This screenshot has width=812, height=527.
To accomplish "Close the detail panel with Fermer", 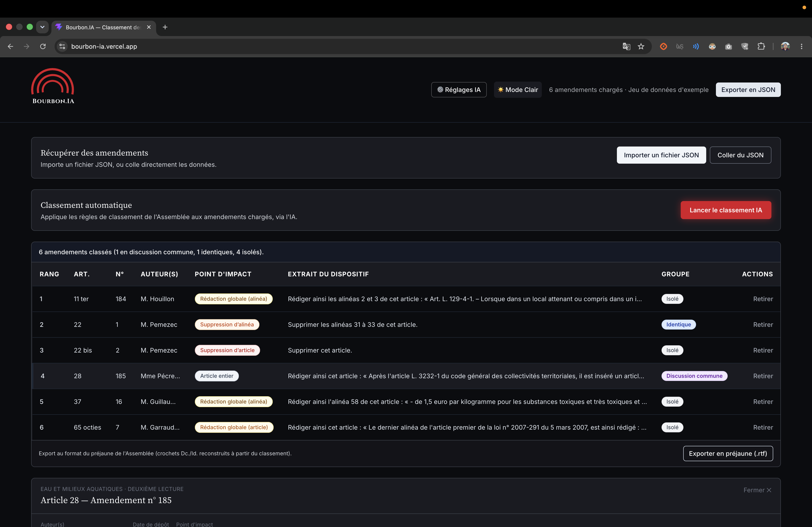I will coord(757,490).
